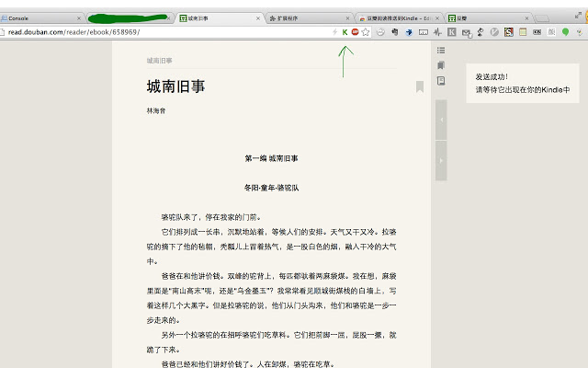Click the notification line 请等待它出现在你的Kindle中
The width and height of the screenshot is (588, 368).
[523, 90]
